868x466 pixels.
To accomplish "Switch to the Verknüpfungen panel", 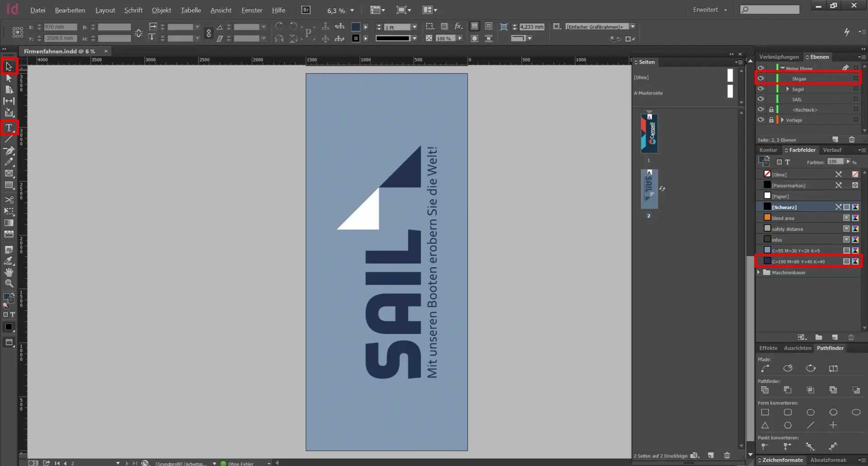I will pos(779,57).
